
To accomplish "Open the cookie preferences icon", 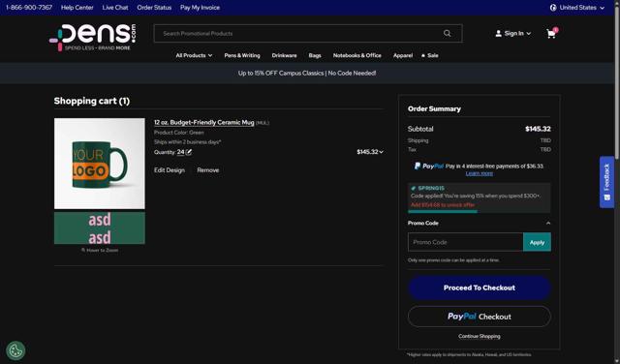I will [15, 350].
